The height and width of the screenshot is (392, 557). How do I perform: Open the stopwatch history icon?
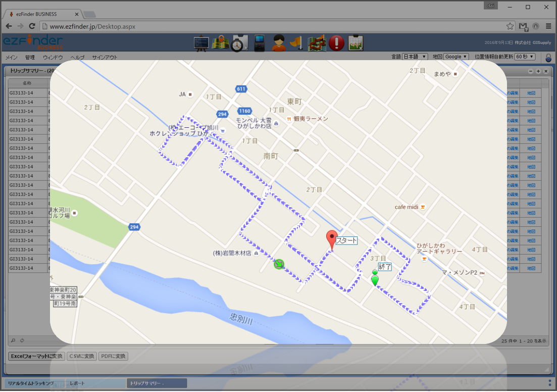(239, 43)
